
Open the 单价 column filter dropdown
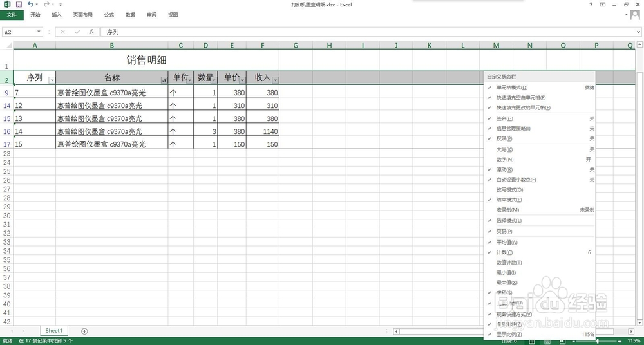242,80
